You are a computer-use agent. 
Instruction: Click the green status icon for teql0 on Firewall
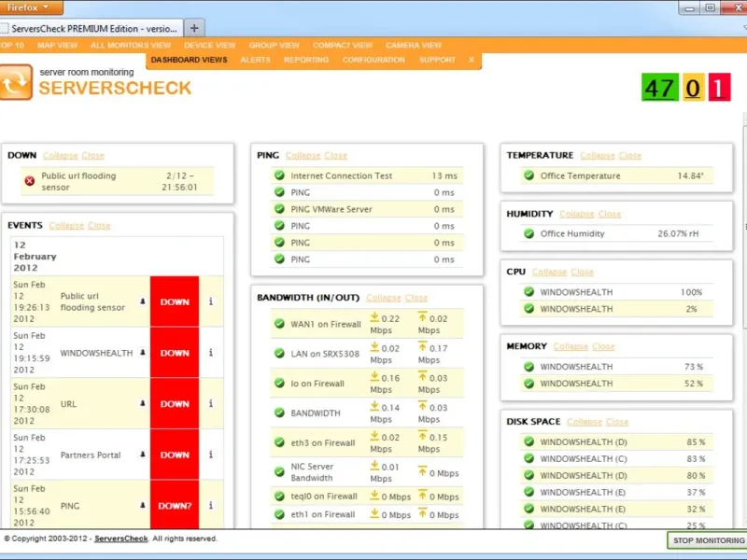(279, 497)
